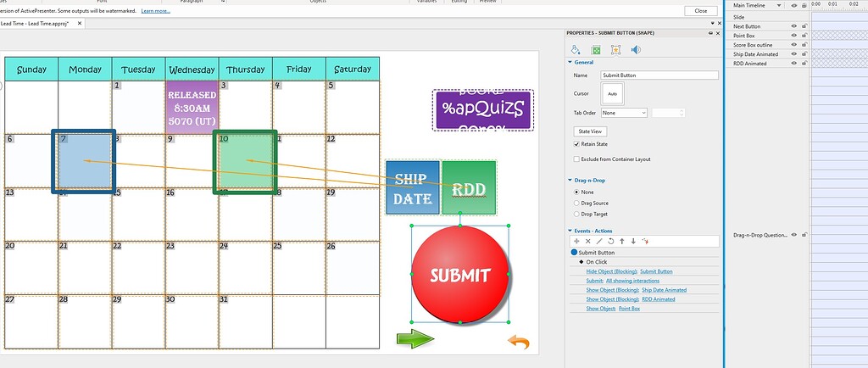
Task: Enable Exclude from Container Layout
Action: coord(577,159)
